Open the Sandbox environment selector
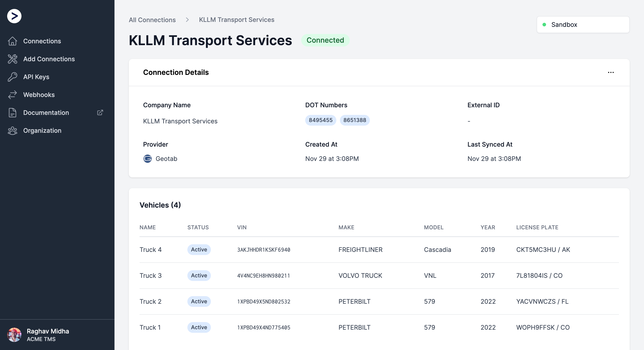Image resolution: width=644 pixels, height=350 pixels. tap(583, 25)
